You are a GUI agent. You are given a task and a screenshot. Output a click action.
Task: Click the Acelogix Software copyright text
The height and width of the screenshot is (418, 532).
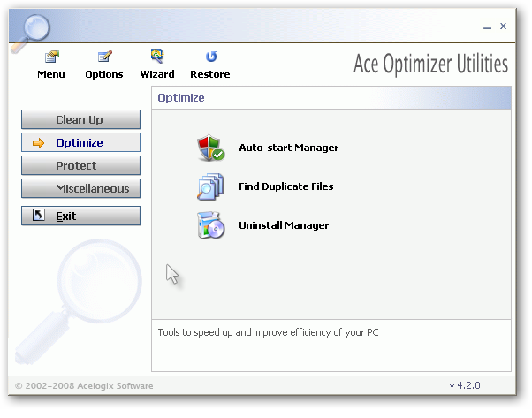[x=84, y=386]
